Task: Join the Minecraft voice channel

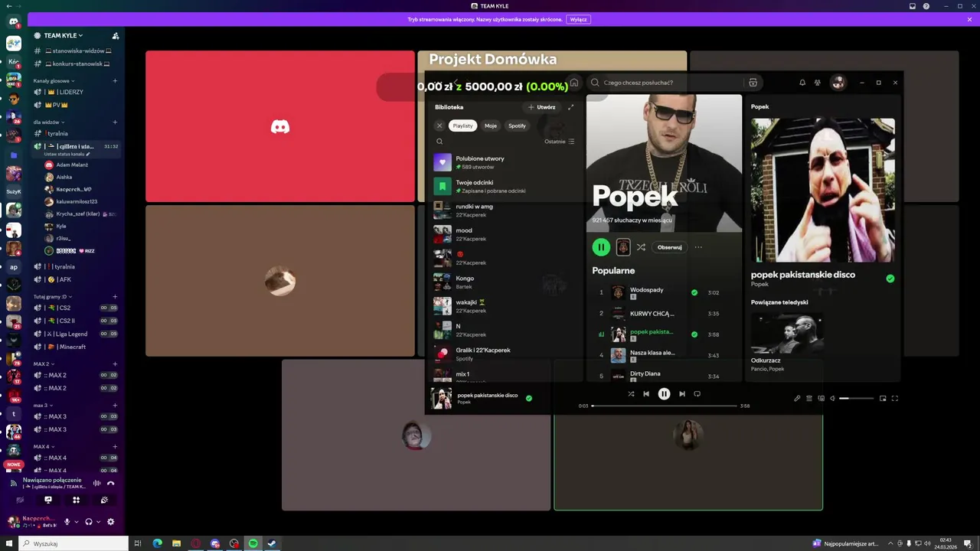Action: [x=76, y=347]
